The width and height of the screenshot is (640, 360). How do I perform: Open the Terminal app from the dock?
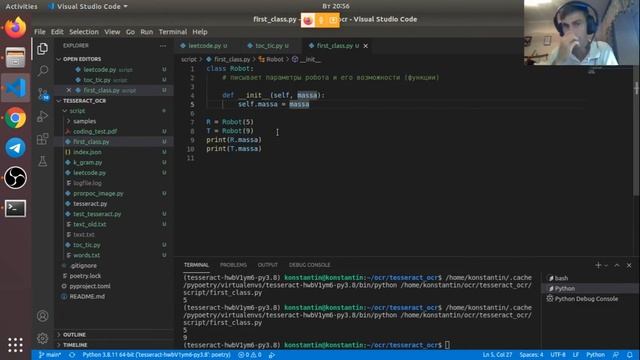tap(16, 208)
